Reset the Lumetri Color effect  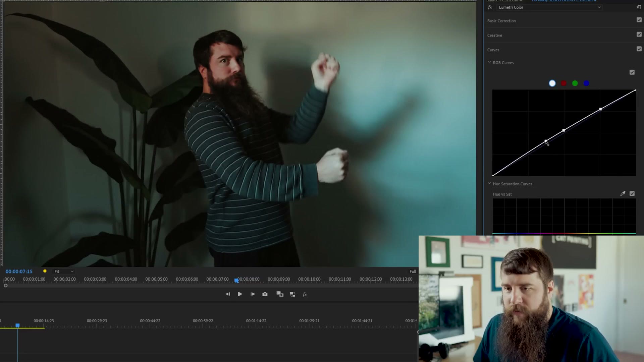(639, 7)
